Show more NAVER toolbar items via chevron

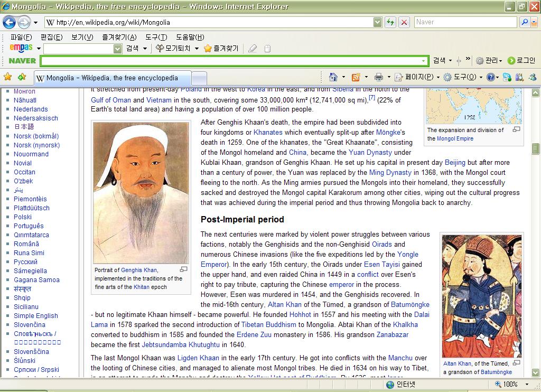(468, 59)
